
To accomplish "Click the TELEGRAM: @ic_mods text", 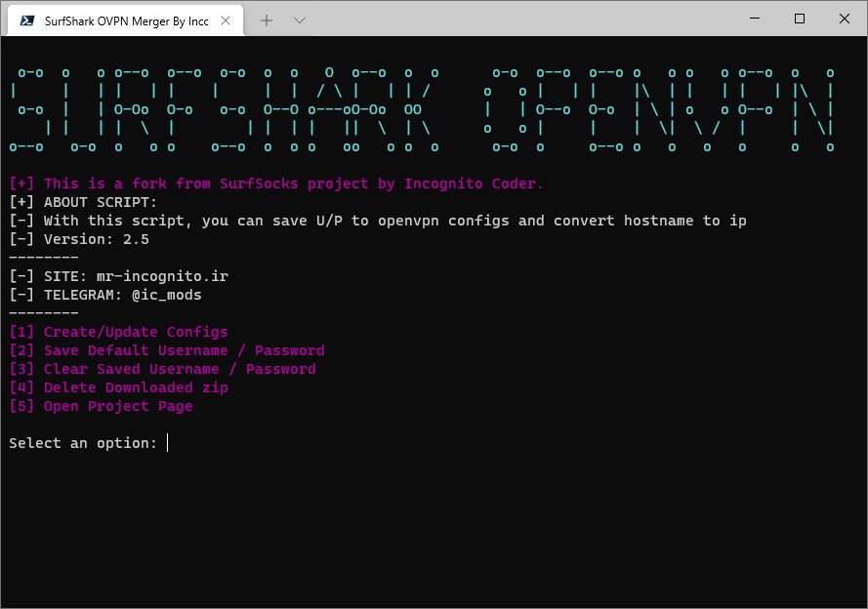I will (105, 295).
